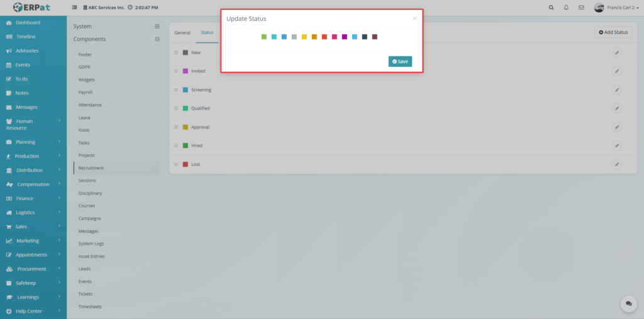Pick the purple swatch in Update Status
644x319 pixels.
pyautogui.click(x=345, y=37)
